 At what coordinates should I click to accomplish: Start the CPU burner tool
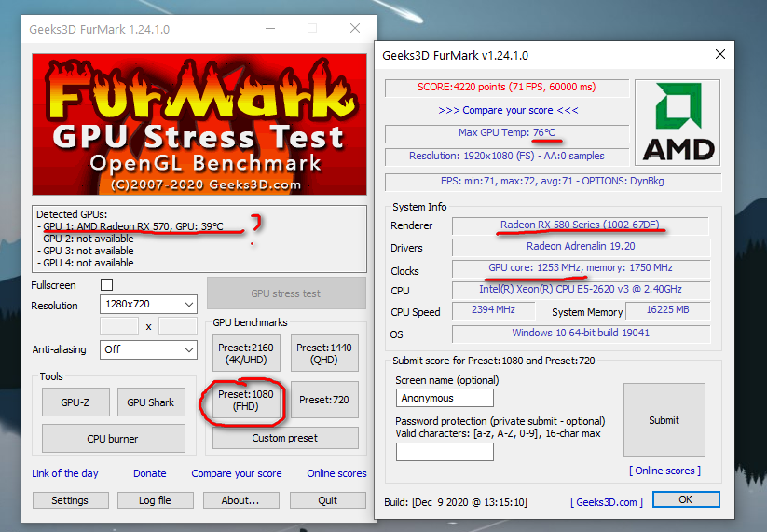[113, 439]
